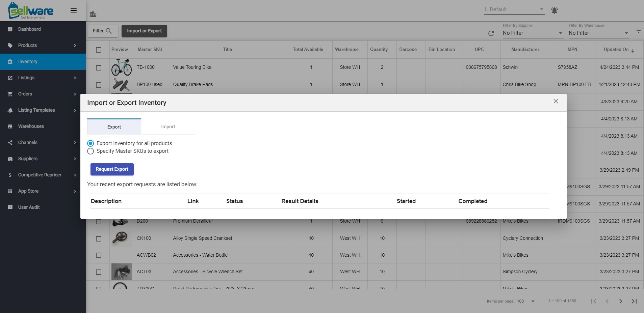Click the User Audit icon

point(10,207)
